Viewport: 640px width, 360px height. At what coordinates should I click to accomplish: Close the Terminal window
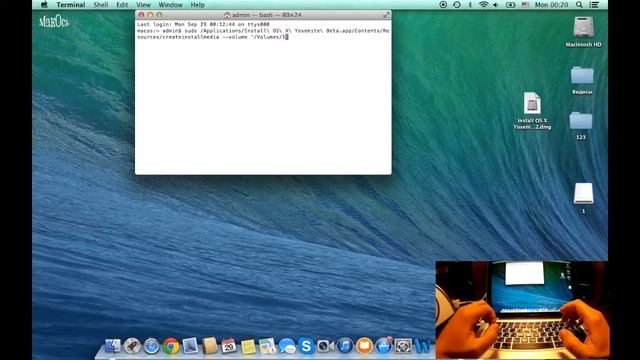(141, 15)
